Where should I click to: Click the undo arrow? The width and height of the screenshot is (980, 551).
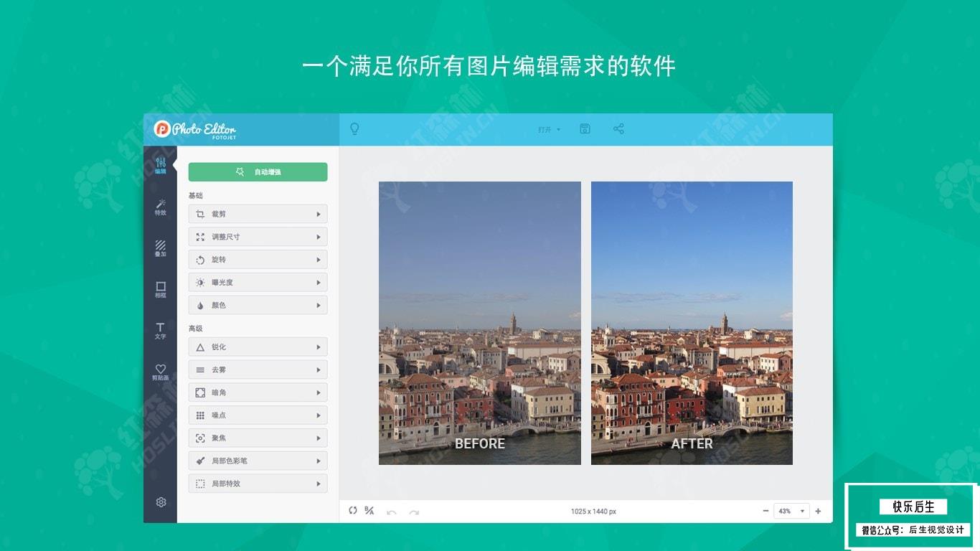tap(392, 512)
